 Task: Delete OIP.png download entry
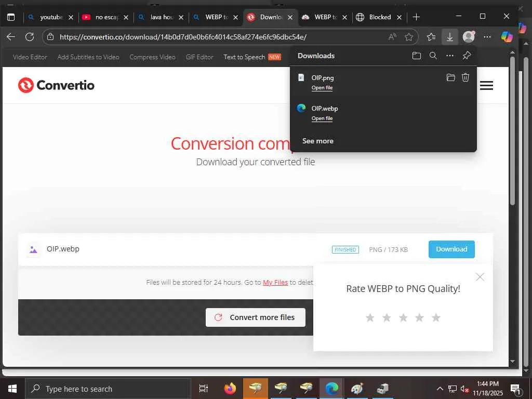[x=465, y=78]
